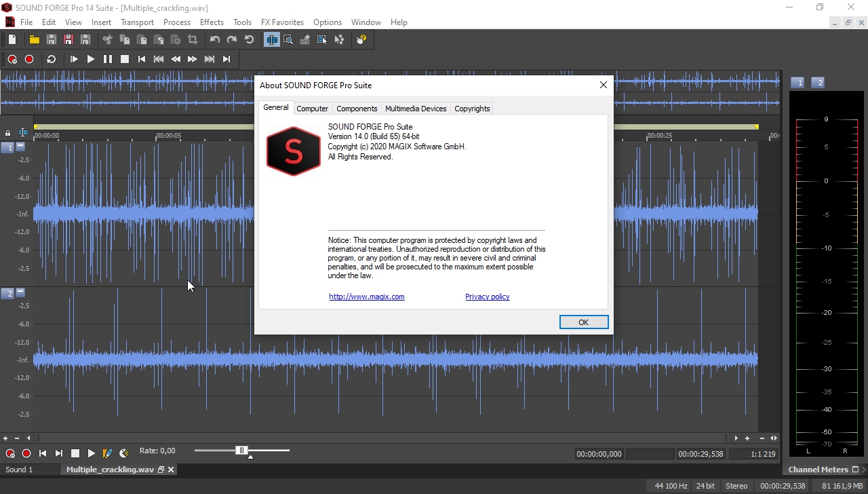Viewport: 868px width, 494px height.
Task: Click the horizontal scrollbar under the waveform
Action: coord(381,438)
